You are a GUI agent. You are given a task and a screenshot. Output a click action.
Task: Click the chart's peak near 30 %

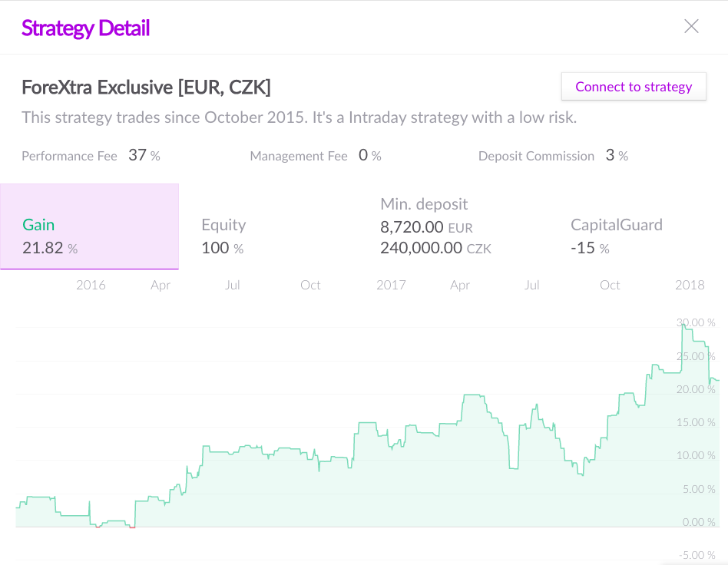[x=683, y=326]
